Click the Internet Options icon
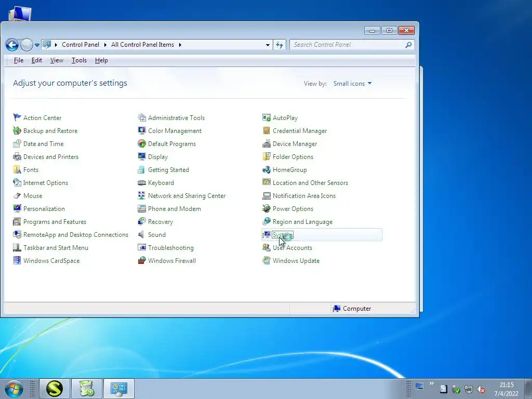The width and height of the screenshot is (532, 399). click(x=17, y=182)
